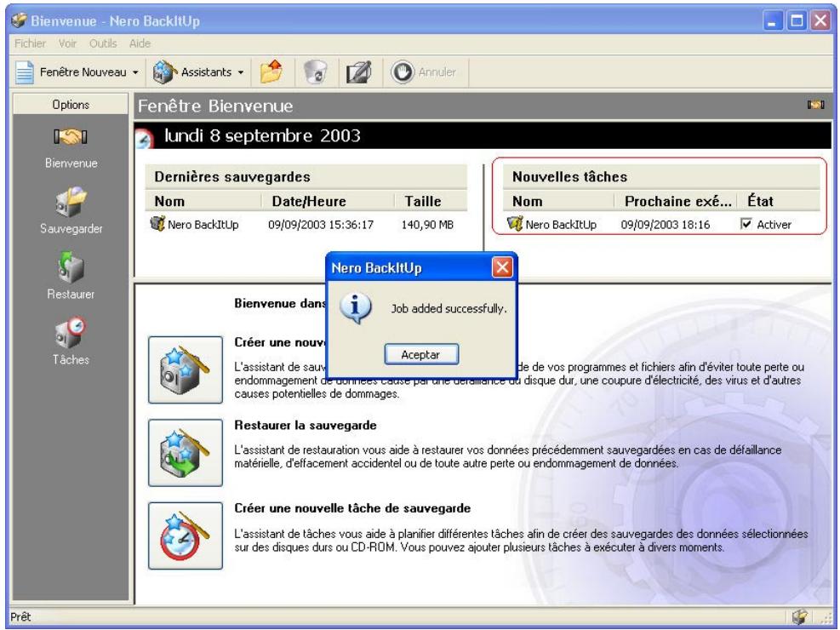
Task: Click the information icon in the dialog
Action: (354, 307)
